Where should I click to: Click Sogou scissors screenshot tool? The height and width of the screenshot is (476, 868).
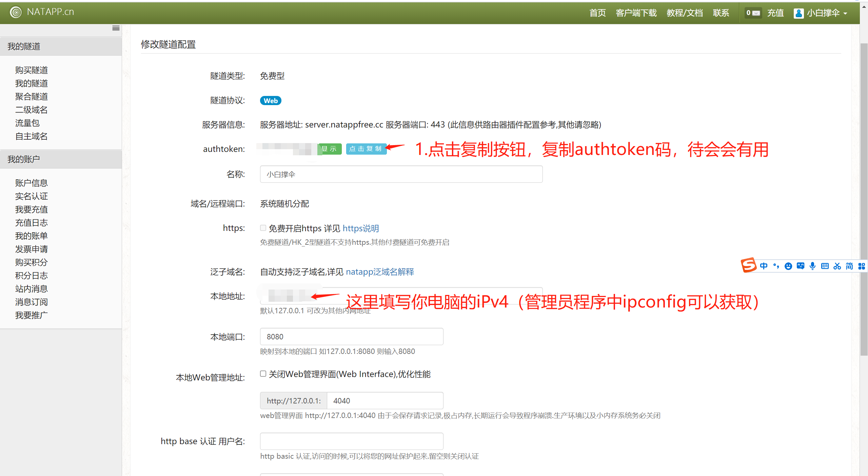tap(837, 266)
